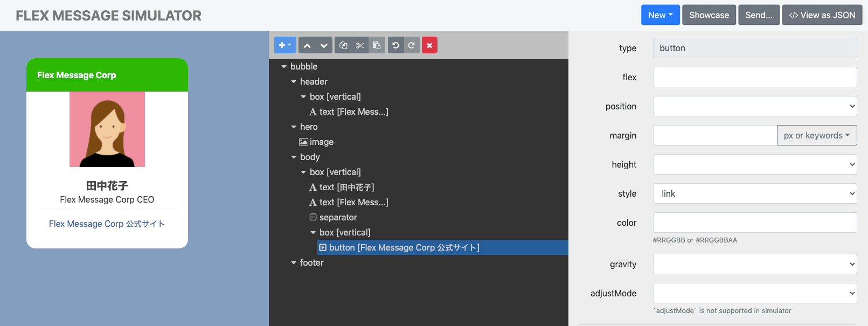Click the View as JSON button
Screen dimensions: 868x326
coord(822,15)
